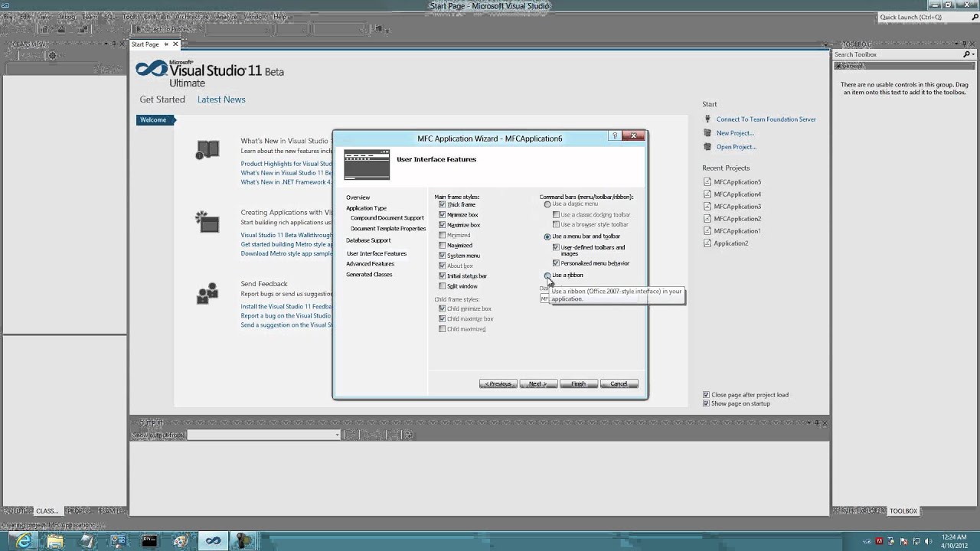The width and height of the screenshot is (980, 551).
Task: Click Connect To Team Foundation Server link
Action: coord(766,119)
